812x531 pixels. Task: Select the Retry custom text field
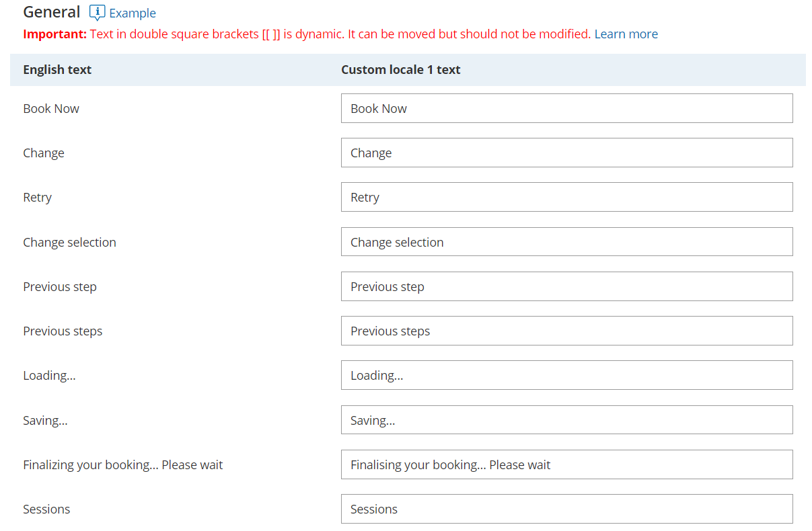click(566, 197)
